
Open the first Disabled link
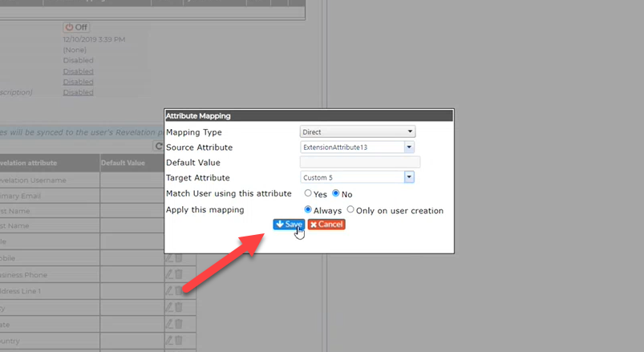(x=78, y=71)
